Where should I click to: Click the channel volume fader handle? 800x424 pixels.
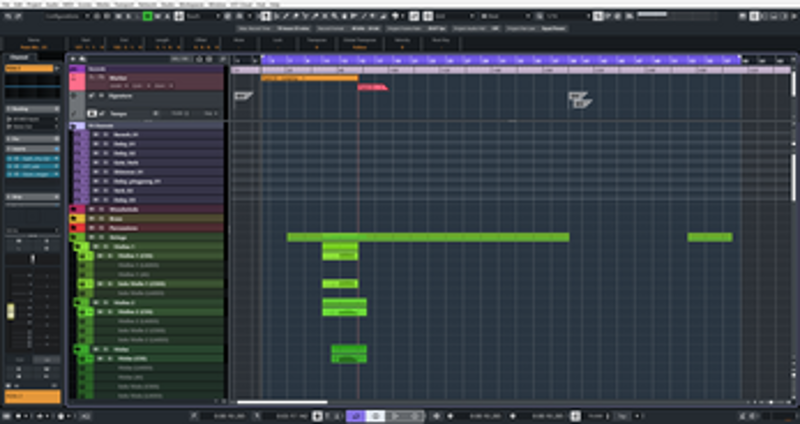[12, 313]
